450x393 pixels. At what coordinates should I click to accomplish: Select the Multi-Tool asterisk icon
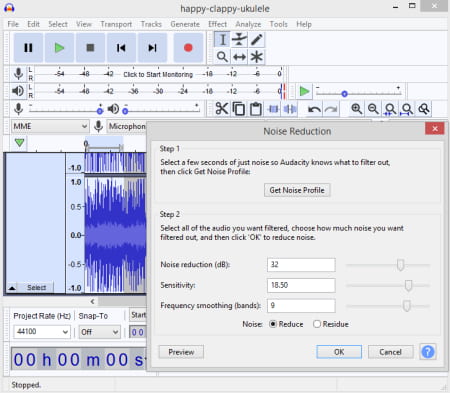pos(256,57)
